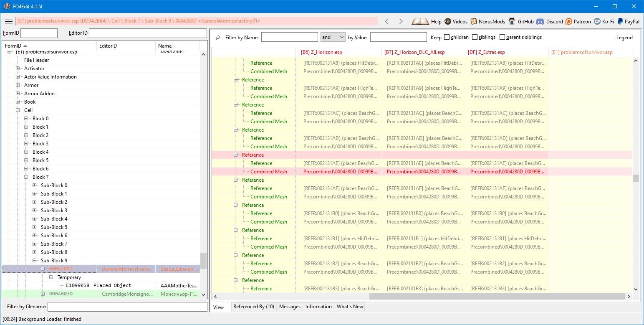Open the NexusMods icon
Screen dimensions: 644x325
click(474, 21)
